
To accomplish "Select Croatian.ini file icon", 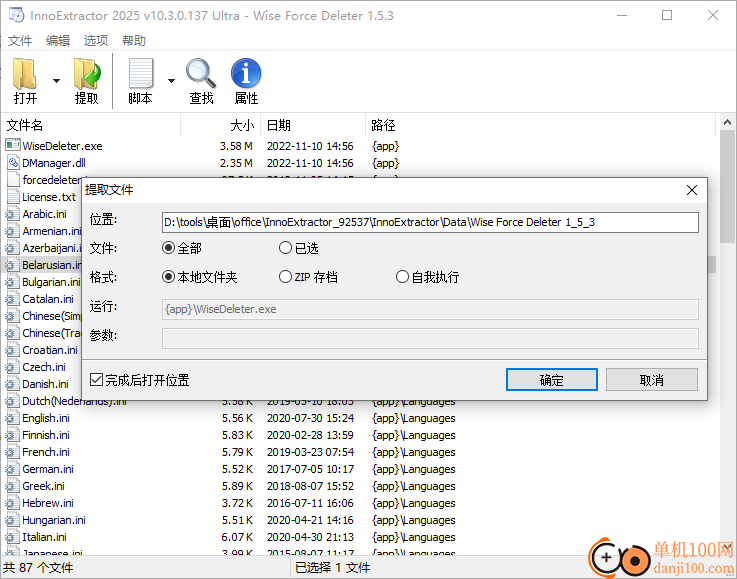I will (13, 350).
